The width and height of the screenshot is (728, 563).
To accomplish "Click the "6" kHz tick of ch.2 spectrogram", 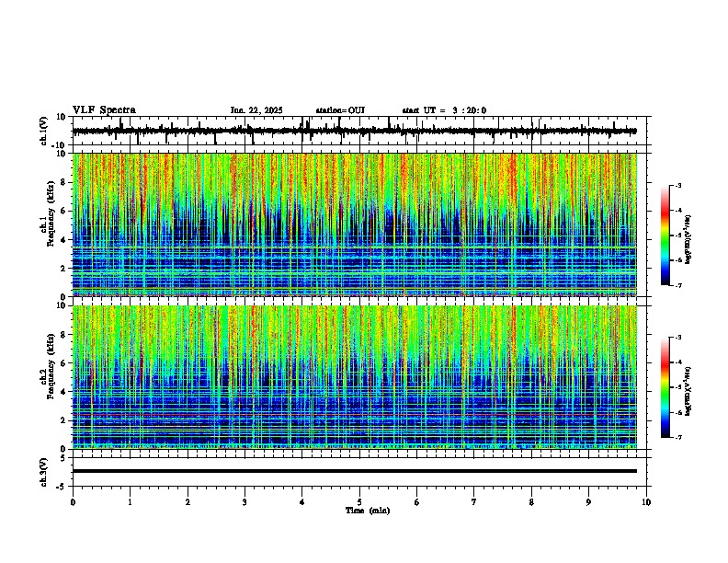I will pos(64,363).
